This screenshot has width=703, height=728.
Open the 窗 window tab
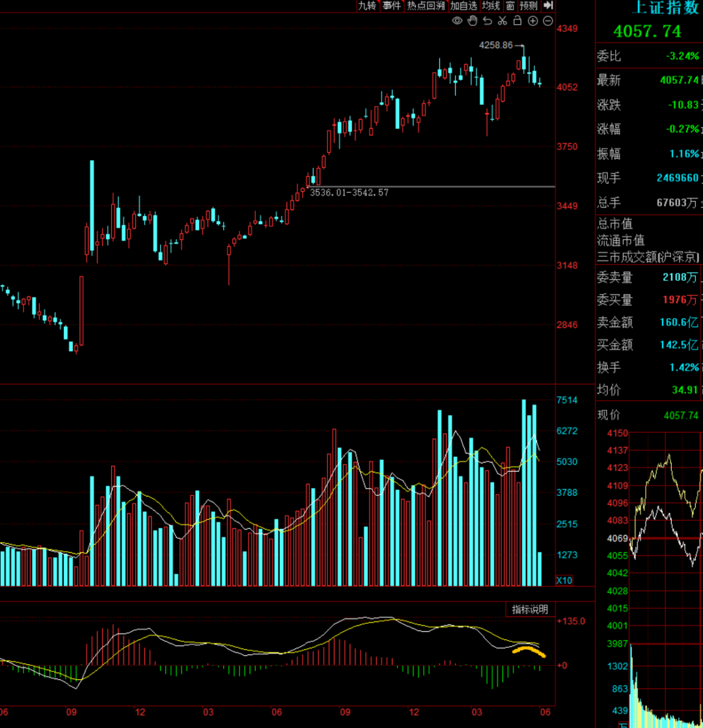click(x=510, y=6)
